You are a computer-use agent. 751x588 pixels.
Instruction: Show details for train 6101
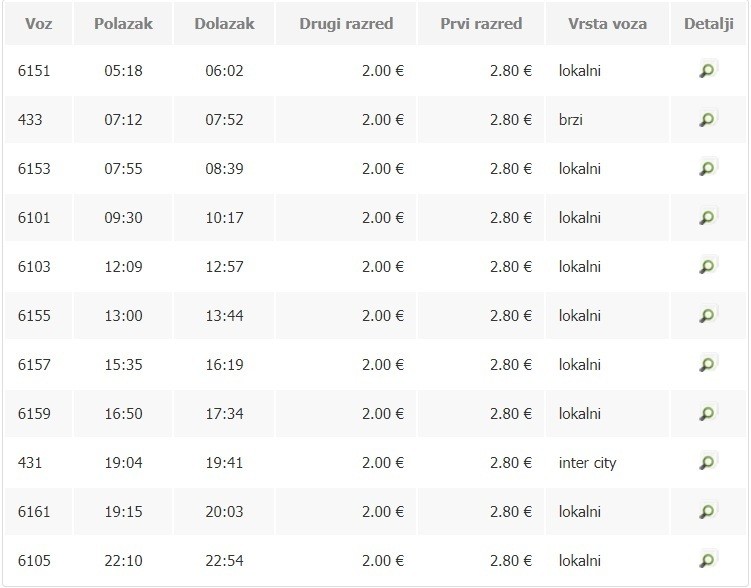pyautogui.click(x=707, y=218)
